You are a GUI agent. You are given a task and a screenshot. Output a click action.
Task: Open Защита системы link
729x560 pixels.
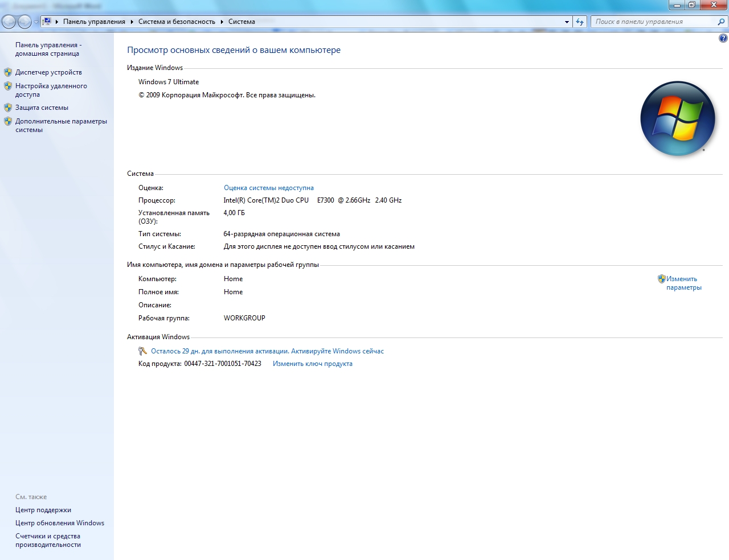coord(42,108)
